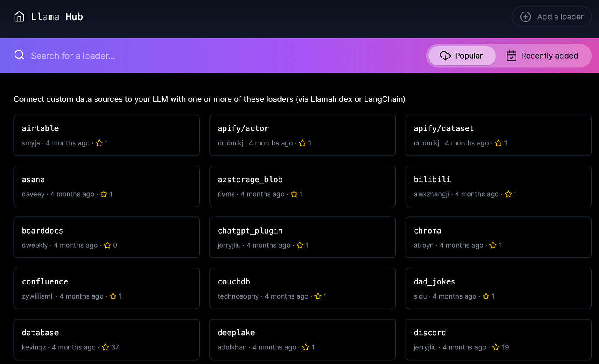Screen dimensions: 599x364
Task: Click author name zywilliamli on confluence card
Action: coord(38,296)
